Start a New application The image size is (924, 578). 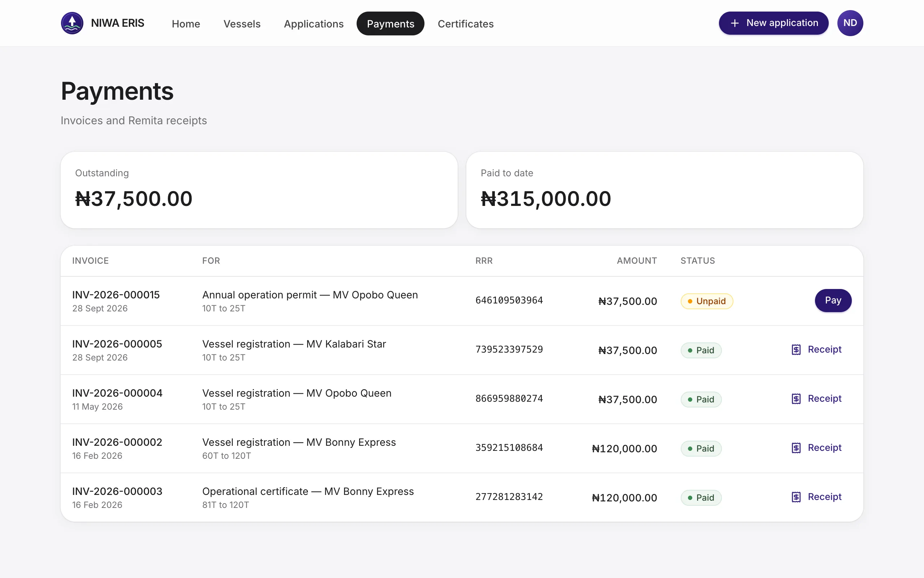point(773,23)
